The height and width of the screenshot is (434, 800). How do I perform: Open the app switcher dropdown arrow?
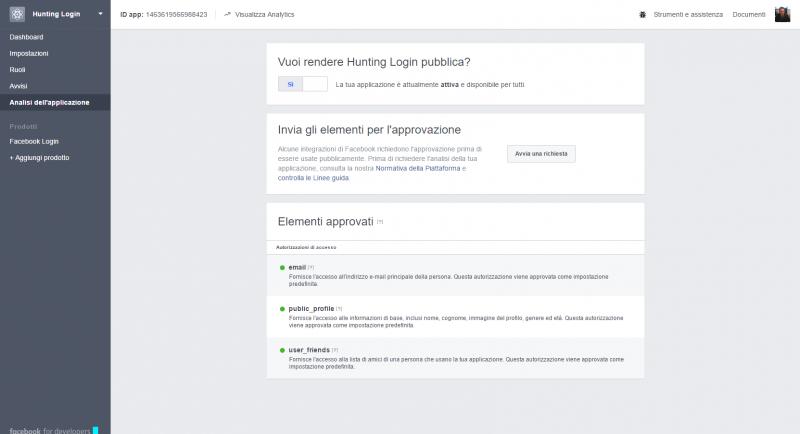pos(101,14)
